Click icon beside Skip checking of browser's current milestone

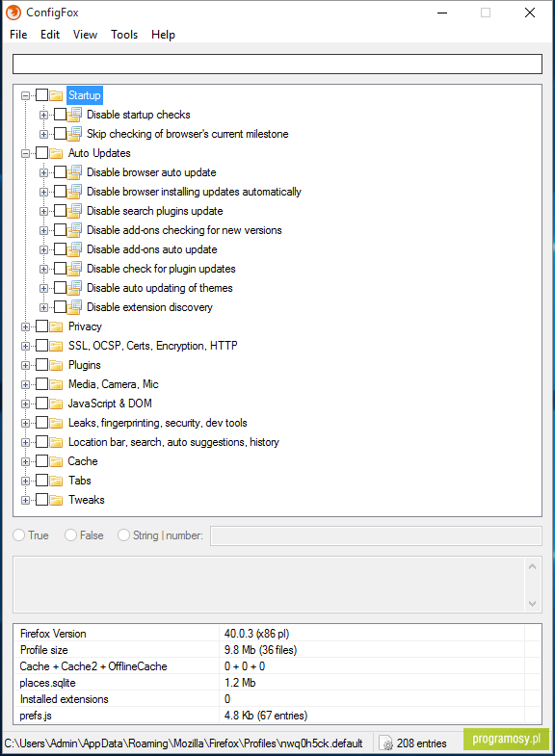coord(74,134)
